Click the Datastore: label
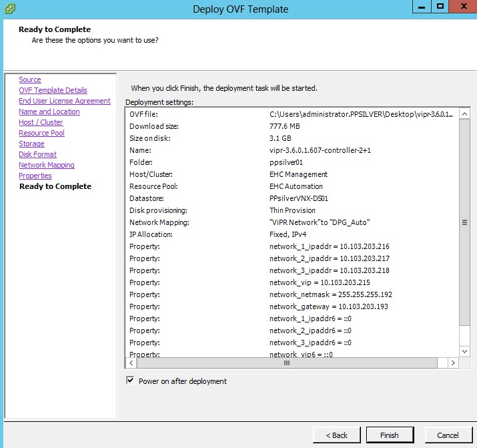Screen dimensions: 477x448 click(147, 198)
